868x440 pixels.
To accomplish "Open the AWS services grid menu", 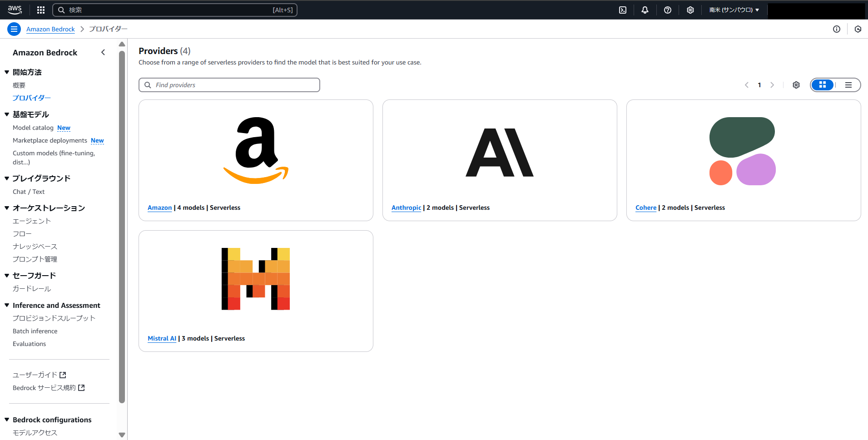I will (41, 10).
